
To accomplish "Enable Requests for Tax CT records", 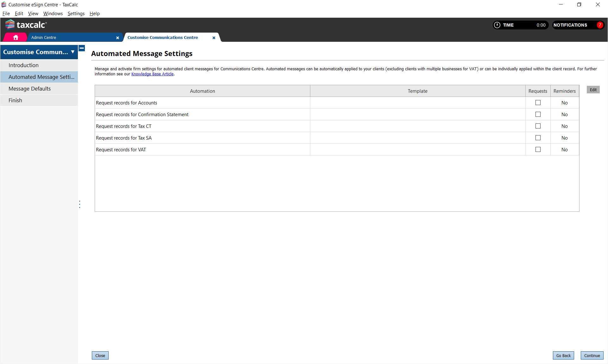I will pos(538,126).
